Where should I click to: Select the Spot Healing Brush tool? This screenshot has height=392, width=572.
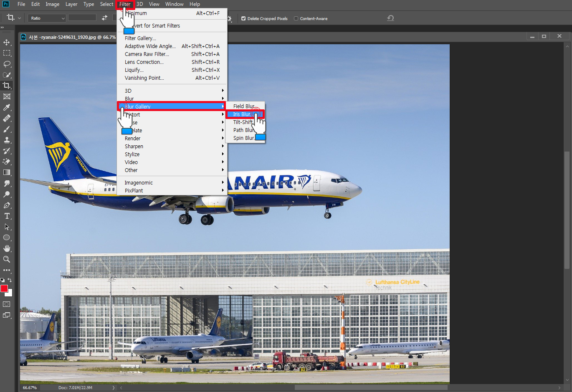click(7, 118)
